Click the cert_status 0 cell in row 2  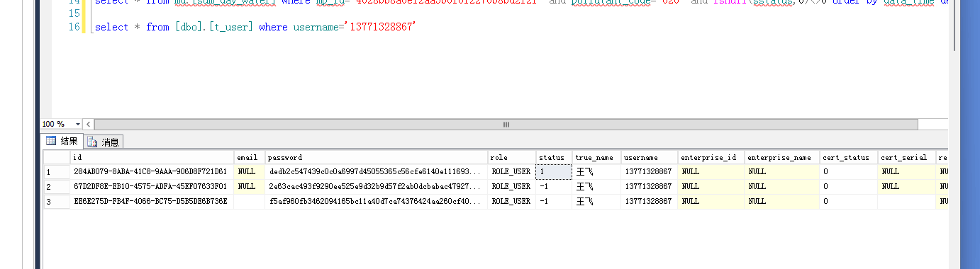849,186
